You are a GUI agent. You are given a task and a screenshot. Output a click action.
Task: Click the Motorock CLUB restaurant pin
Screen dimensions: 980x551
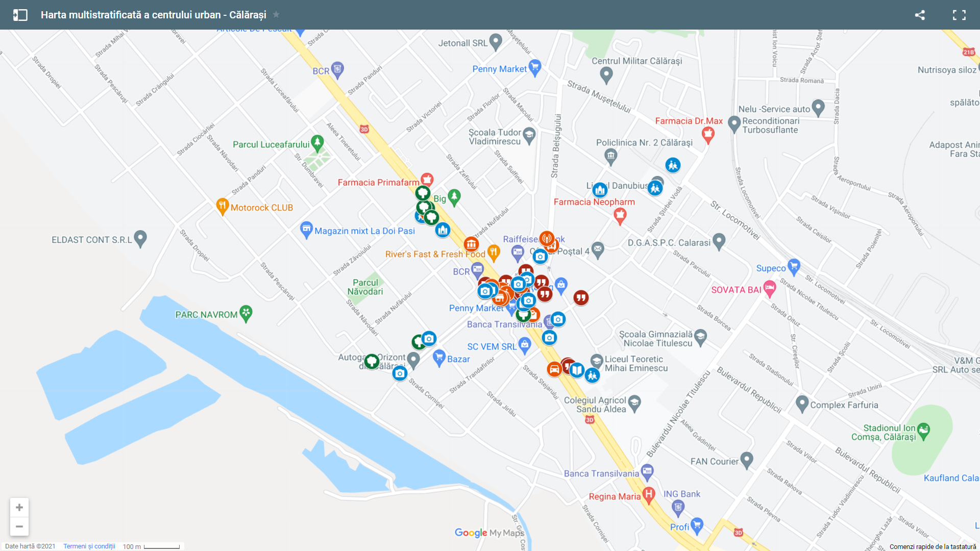point(222,206)
